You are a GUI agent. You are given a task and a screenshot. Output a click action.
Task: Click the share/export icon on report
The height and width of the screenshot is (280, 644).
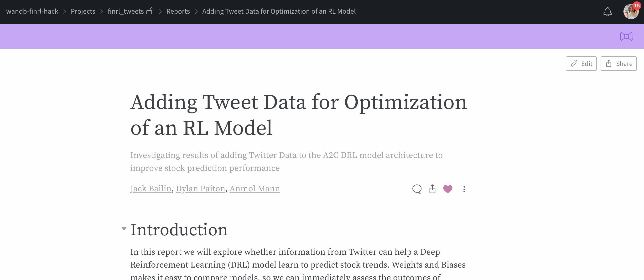(x=432, y=189)
